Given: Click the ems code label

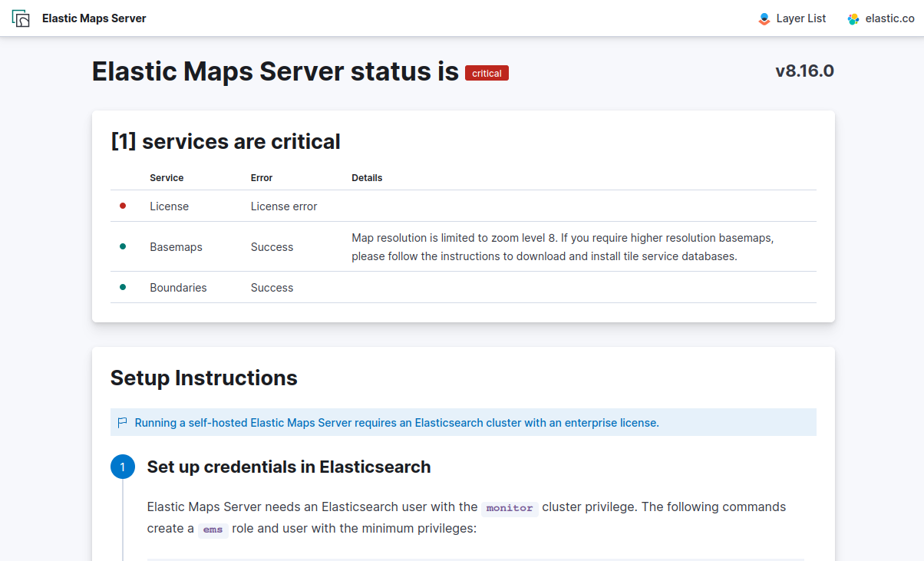Looking at the screenshot, I should 213,530.
